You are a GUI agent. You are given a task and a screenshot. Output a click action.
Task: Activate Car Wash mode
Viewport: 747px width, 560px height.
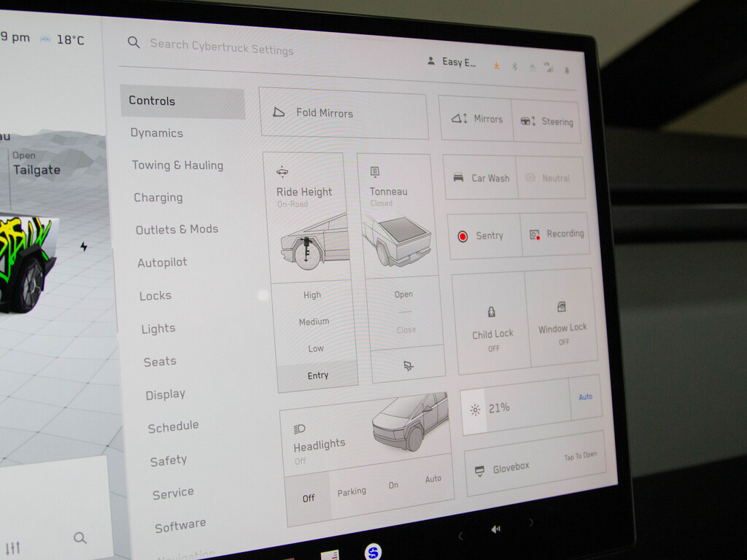(480, 178)
